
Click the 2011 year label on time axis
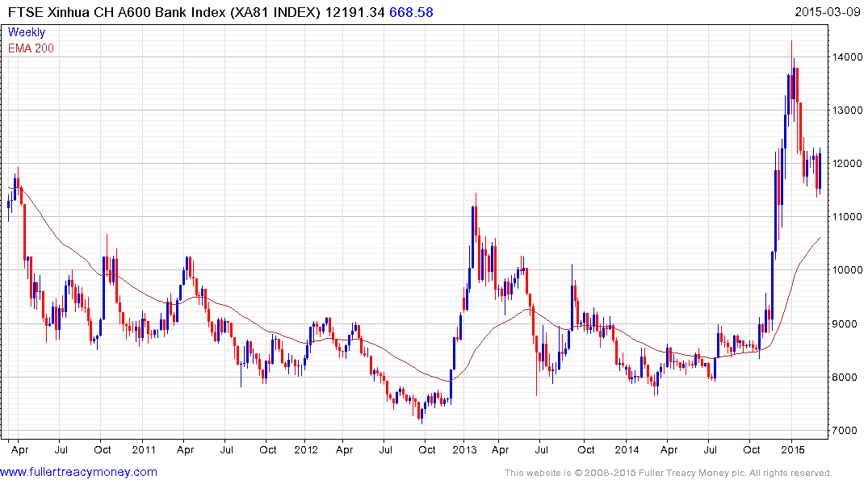[x=144, y=449]
